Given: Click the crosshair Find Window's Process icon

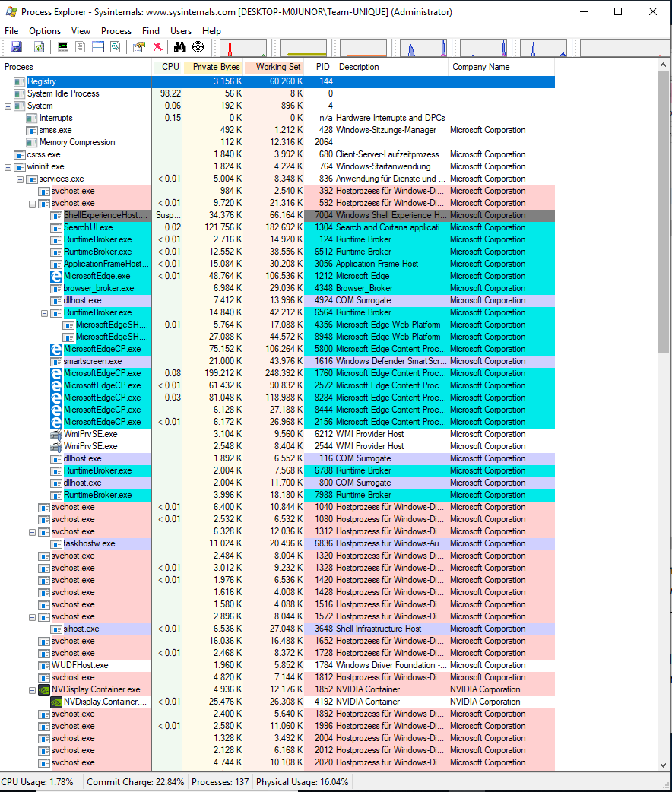Looking at the screenshot, I should (x=198, y=47).
